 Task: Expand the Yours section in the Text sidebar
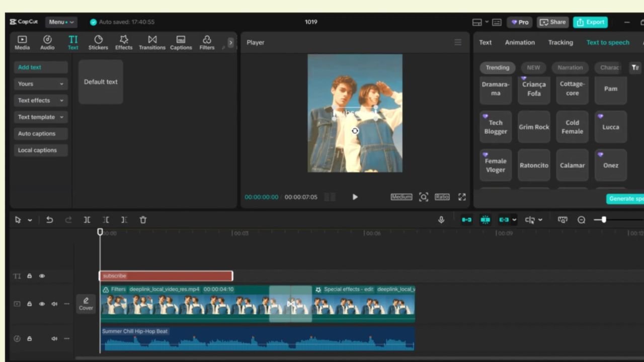click(40, 83)
